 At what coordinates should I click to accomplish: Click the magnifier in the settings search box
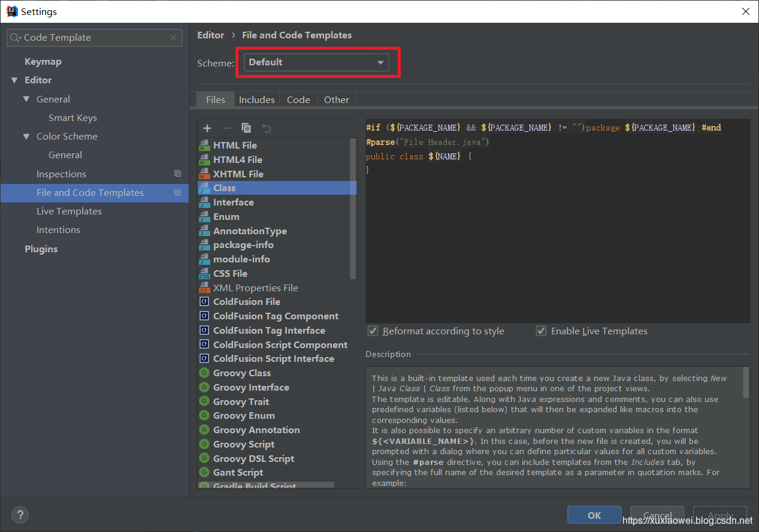[14, 37]
